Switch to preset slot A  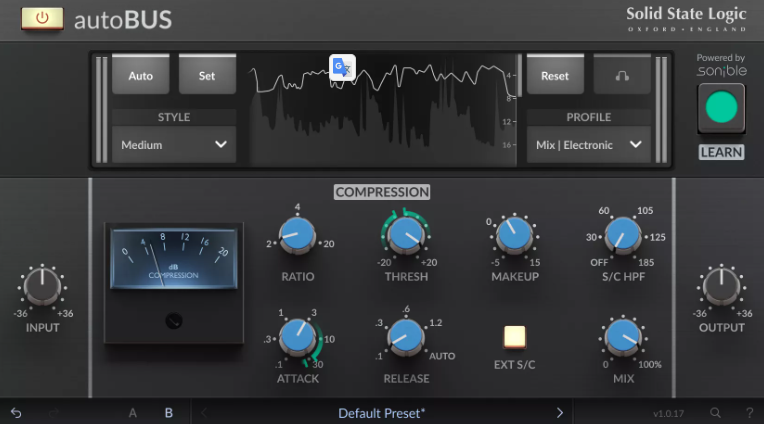tap(132, 412)
